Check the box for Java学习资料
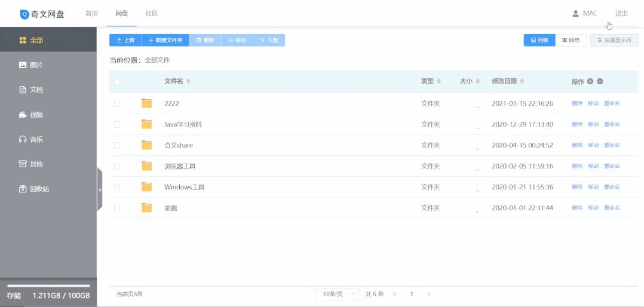Screen dimensions: 644x307 (117, 124)
